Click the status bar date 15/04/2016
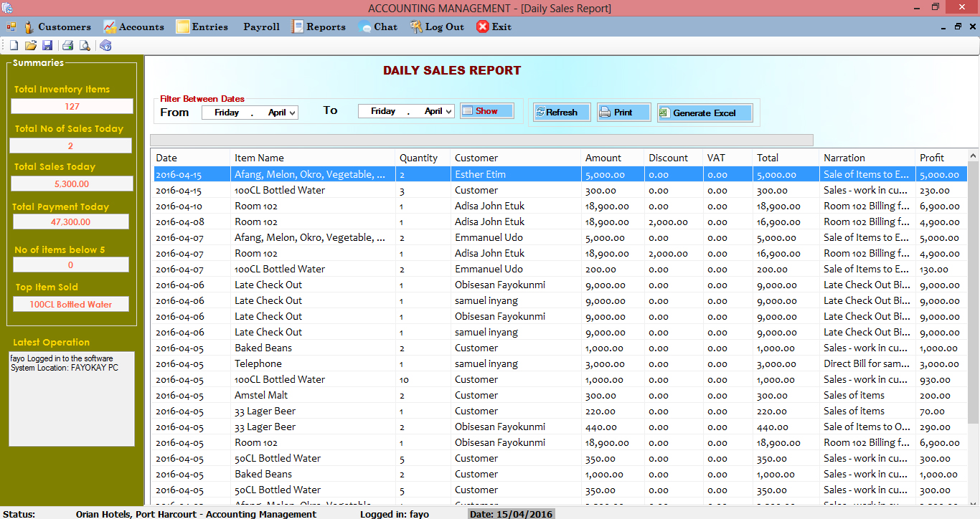 (511, 514)
